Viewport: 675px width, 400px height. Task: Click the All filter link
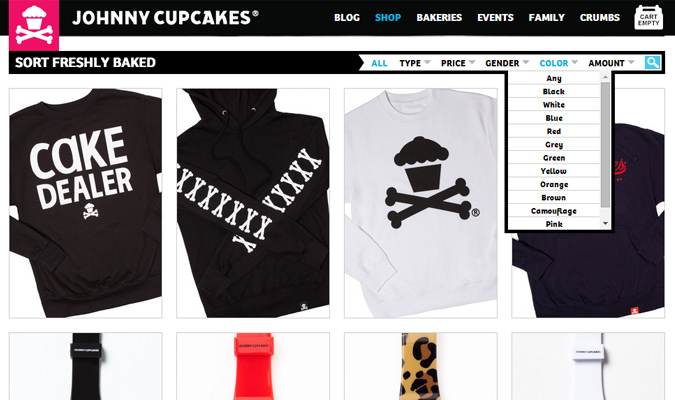(379, 63)
